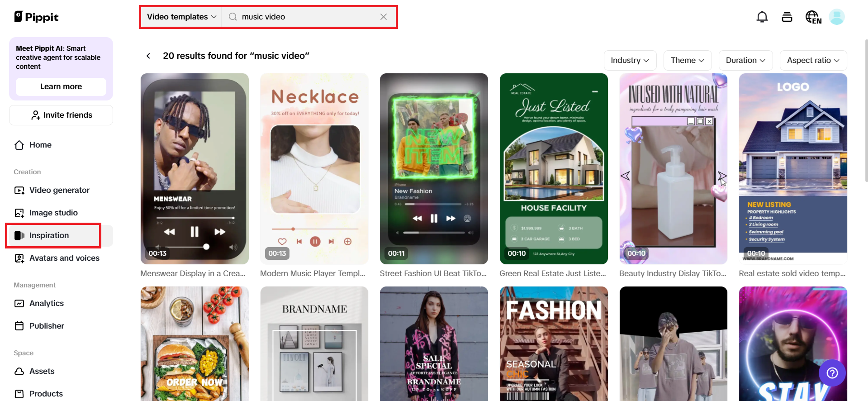Click the Image studio icon
Viewport: 868px width, 401px height.
pyautogui.click(x=19, y=213)
